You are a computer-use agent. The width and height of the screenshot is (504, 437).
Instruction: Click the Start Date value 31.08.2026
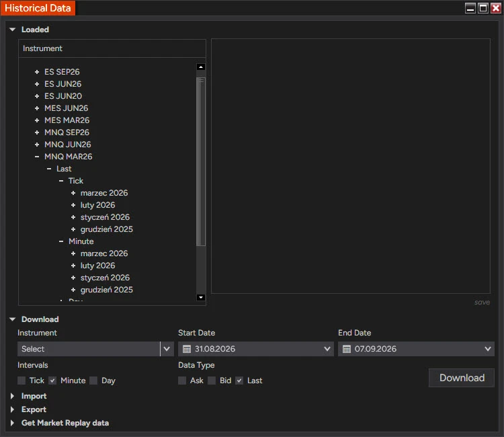[x=215, y=349]
